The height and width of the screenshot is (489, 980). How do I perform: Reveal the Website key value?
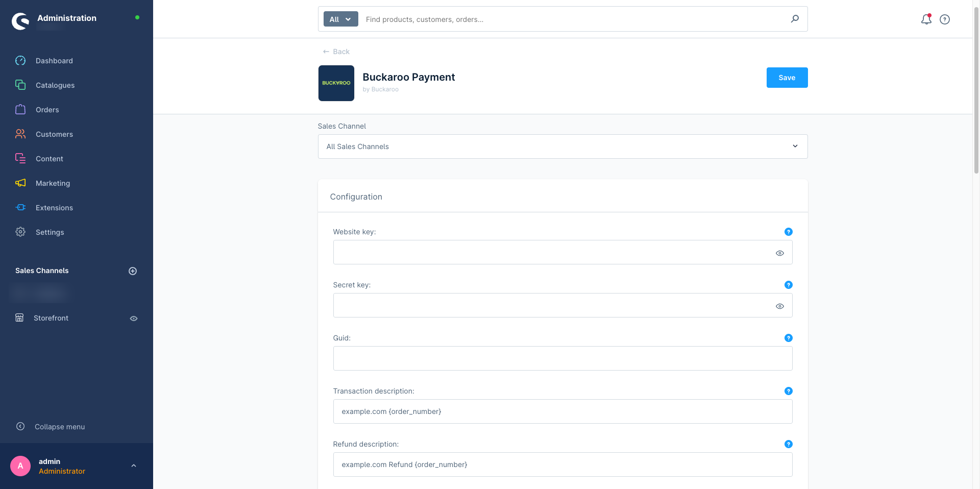click(x=780, y=253)
